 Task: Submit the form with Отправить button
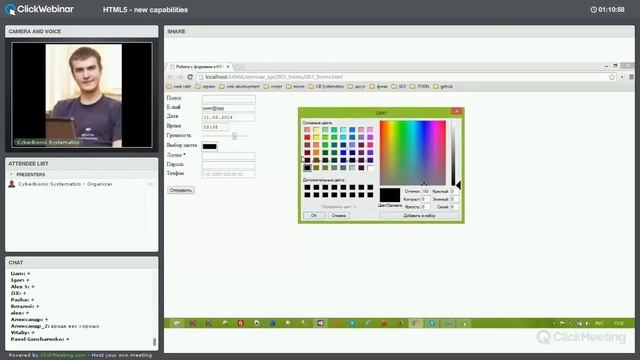pyautogui.click(x=181, y=190)
